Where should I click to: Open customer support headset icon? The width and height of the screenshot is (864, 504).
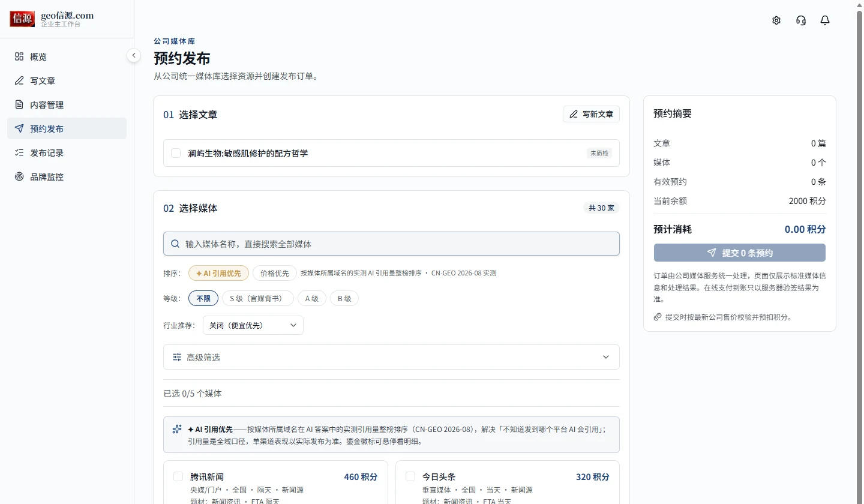coord(801,20)
